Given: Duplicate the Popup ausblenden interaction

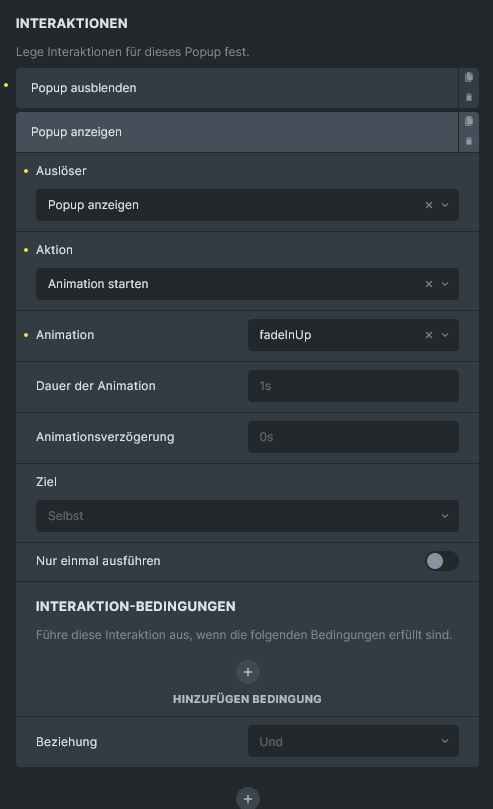Looking at the screenshot, I should [469, 77].
